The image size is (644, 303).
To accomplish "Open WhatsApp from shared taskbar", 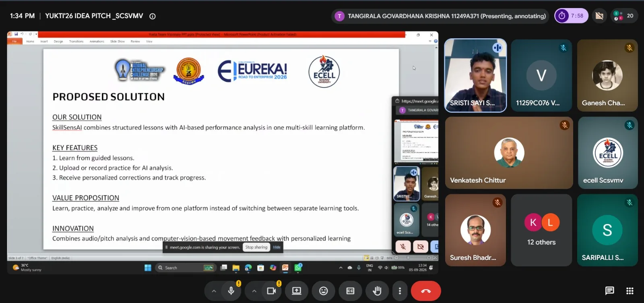I will click(298, 268).
